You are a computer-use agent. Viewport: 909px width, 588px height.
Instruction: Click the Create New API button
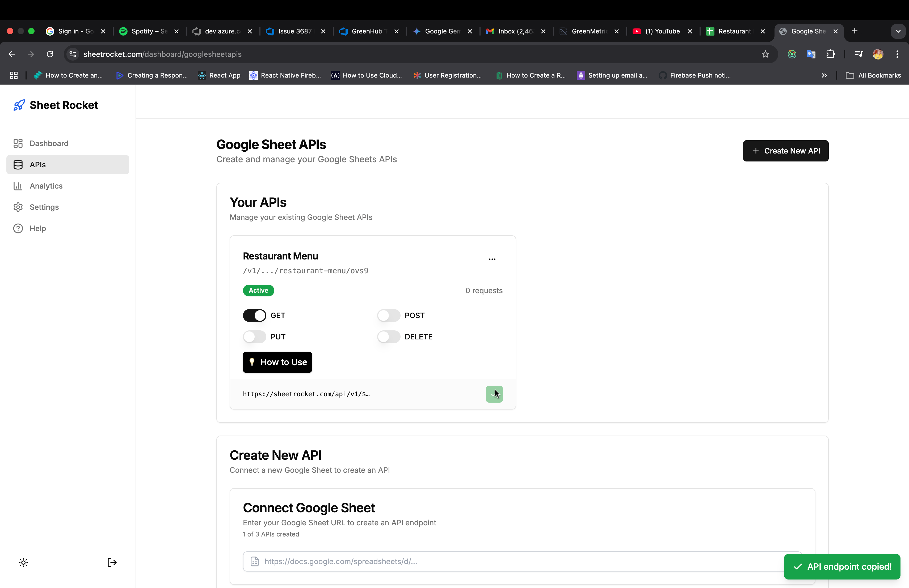[786, 151]
